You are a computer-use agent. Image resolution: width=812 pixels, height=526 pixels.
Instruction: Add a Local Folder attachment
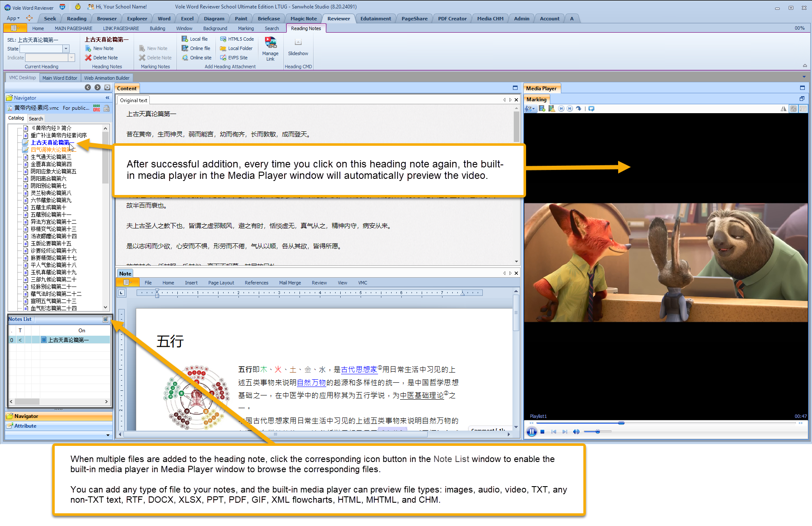[x=236, y=48]
